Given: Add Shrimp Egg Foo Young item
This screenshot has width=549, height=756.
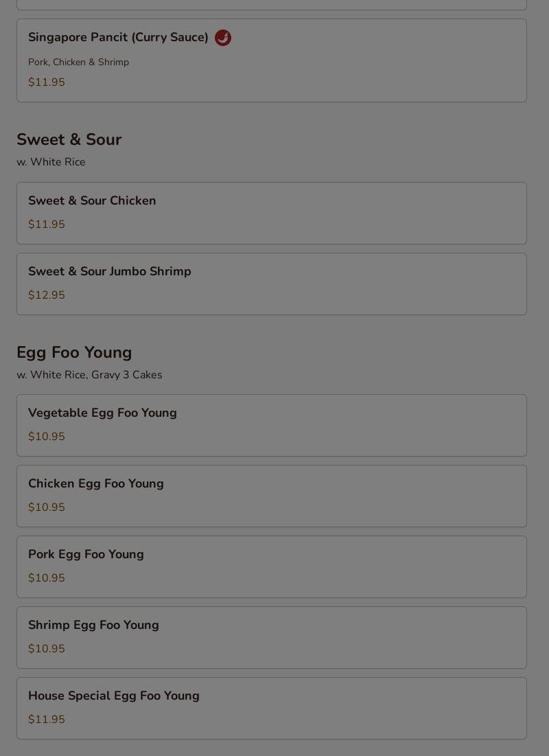Looking at the screenshot, I should coord(93,626).
